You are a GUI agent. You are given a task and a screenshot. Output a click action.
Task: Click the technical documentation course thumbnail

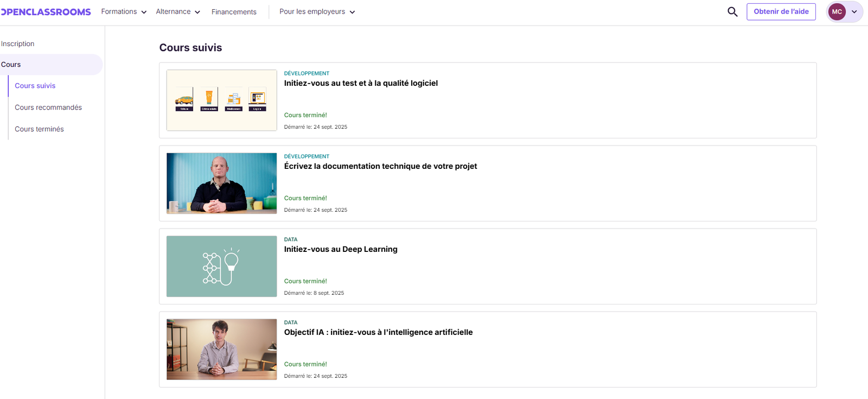(221, 183)
